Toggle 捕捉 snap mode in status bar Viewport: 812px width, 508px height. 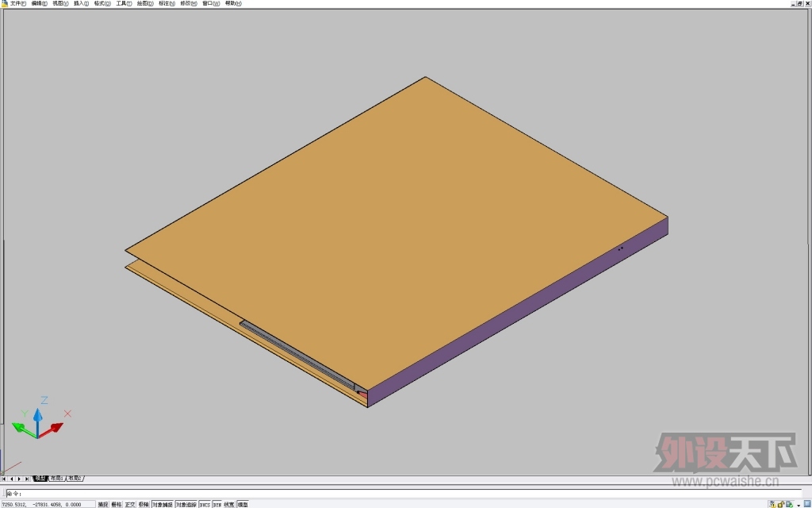coord(103,504)
